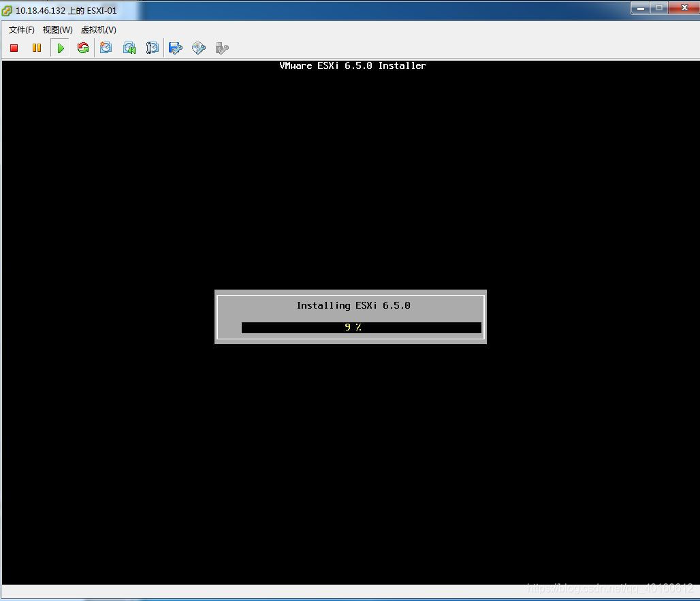The image size is (700, 601).
Task: Click the 9 % installation progress bar
Action: point(361,328)
